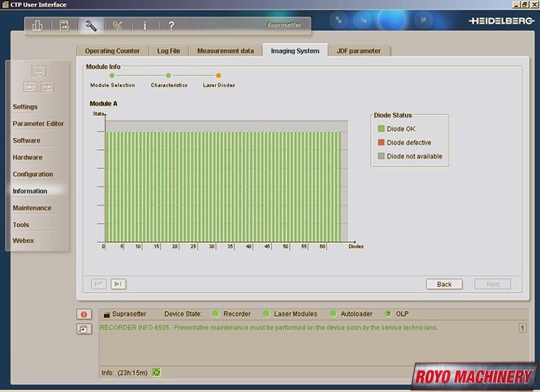This screenshot has width=540, height=392.
Task: Open the job list document icon
Action: (64, 25)
